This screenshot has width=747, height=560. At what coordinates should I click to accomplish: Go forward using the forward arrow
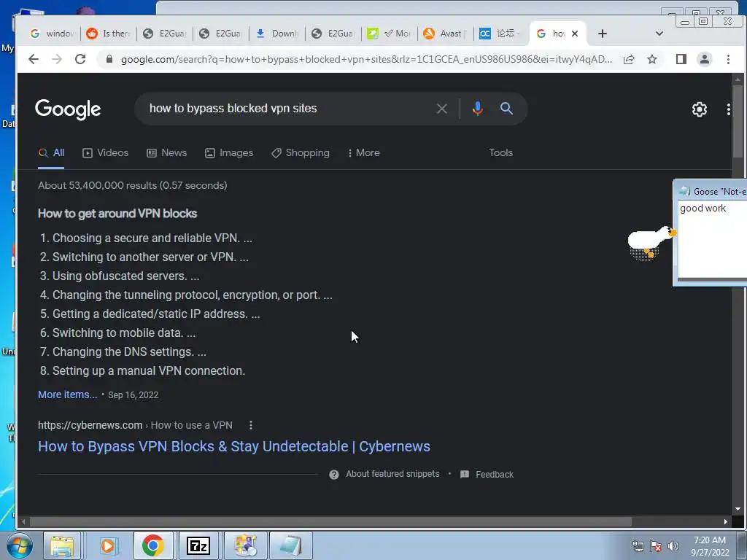(57, 59)
